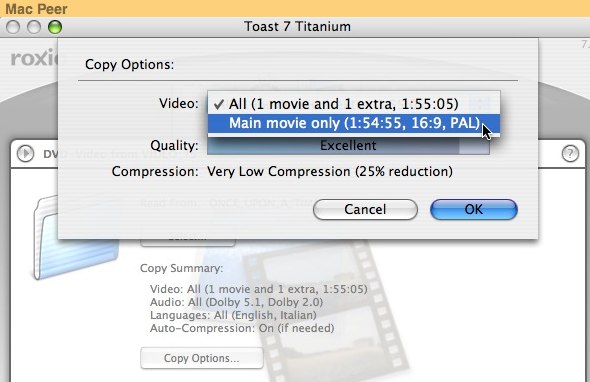This screenshot has height=382, width=590.
Task: Dismiss the dialog with Cancel
Action: point(365,210)
